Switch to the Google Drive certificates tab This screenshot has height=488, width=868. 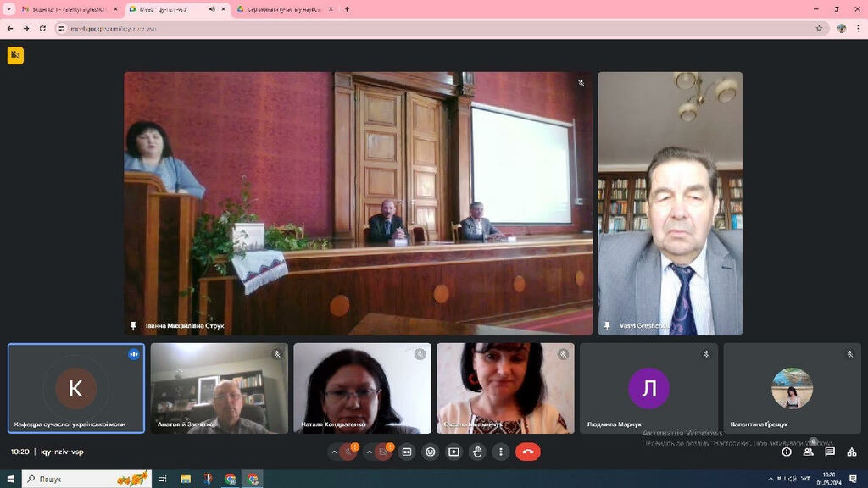280,9
